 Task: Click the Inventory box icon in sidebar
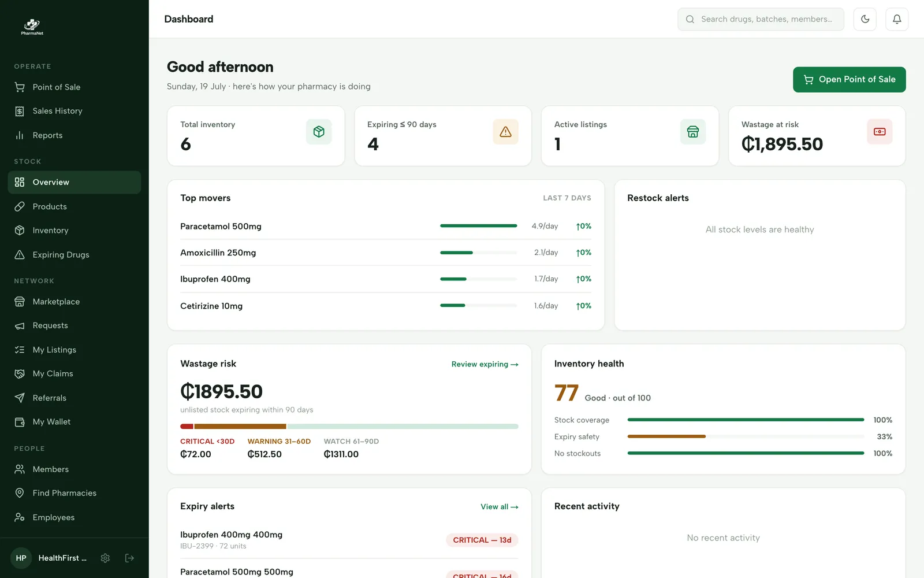(20, 230)
